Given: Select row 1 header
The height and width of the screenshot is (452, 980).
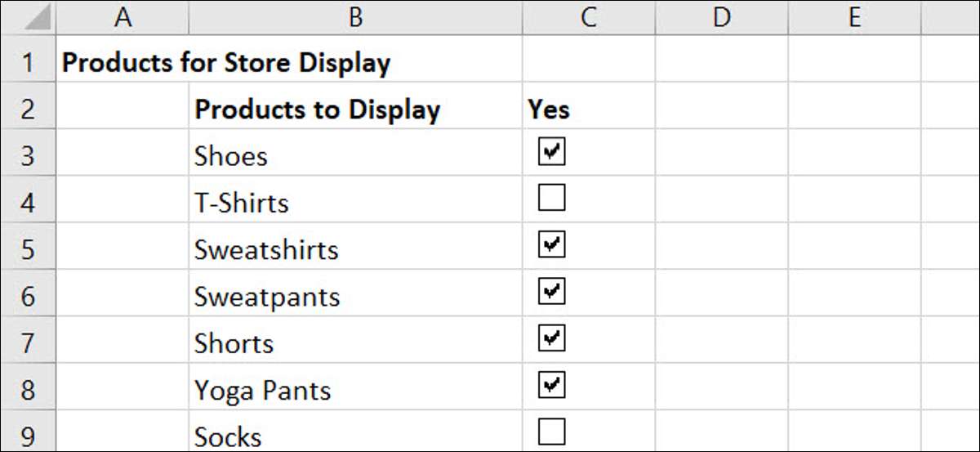Looking at the screenshot, I should tap(28, 63).
